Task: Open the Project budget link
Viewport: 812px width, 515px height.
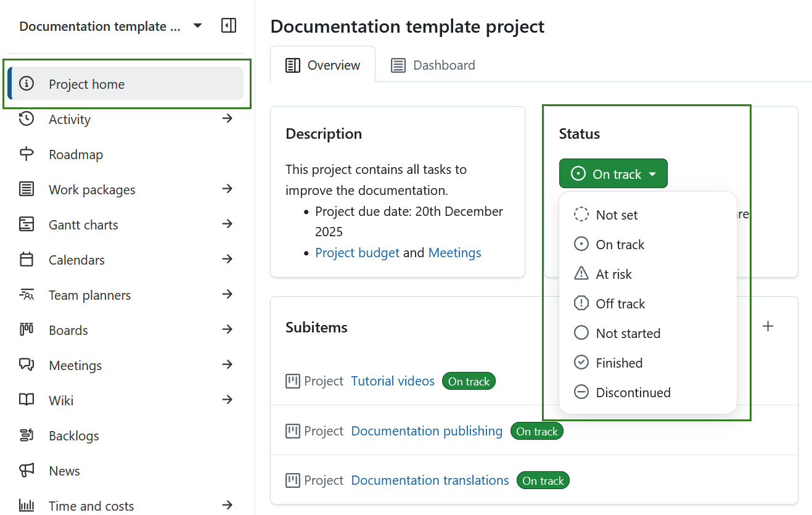Action: (x=357, y=252)
